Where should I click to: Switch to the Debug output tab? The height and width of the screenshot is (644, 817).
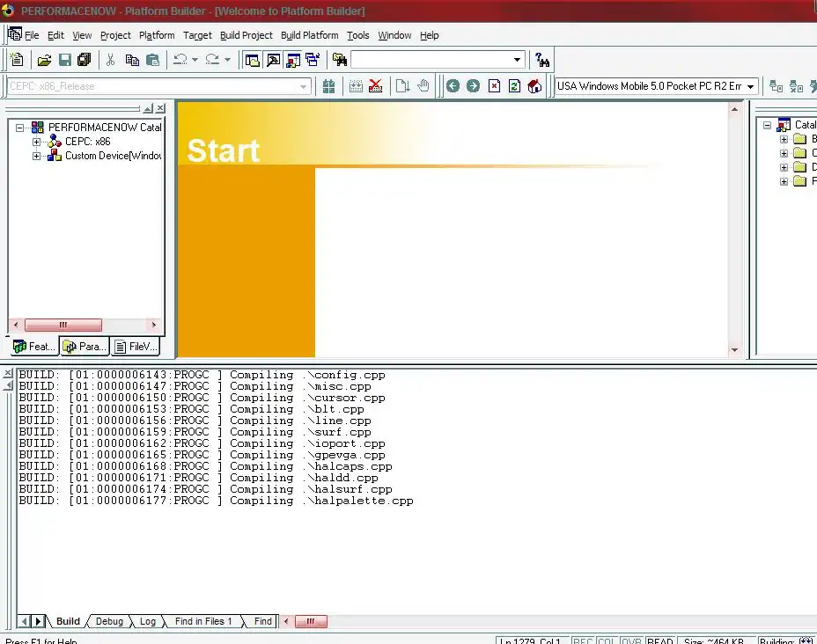(x=109, y=621)
